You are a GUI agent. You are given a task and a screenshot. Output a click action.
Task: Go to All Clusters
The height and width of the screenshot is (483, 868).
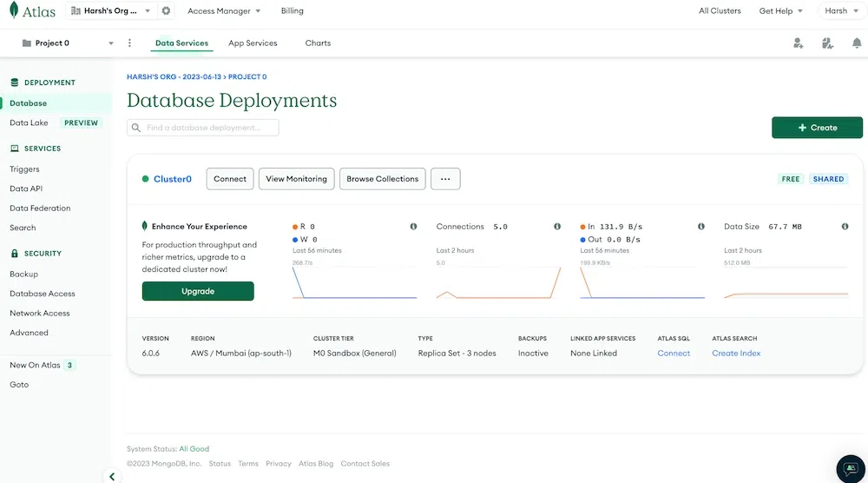720,10
